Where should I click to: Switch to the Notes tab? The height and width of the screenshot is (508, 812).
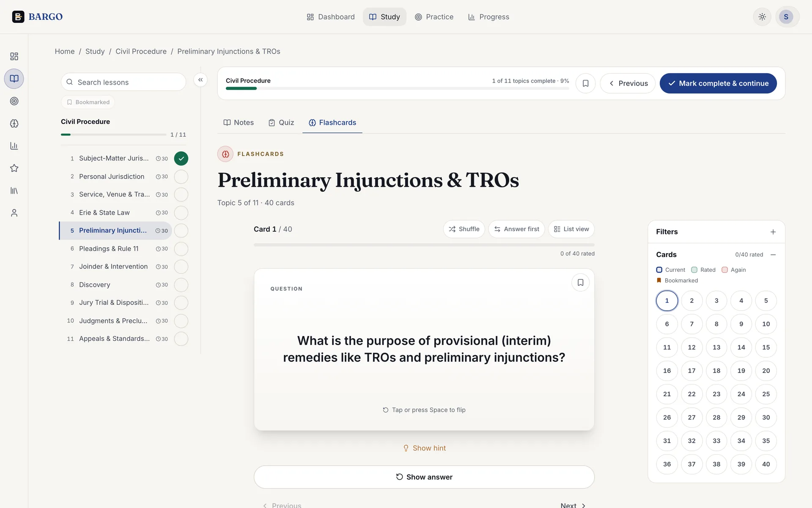click(x=239, y=122)
